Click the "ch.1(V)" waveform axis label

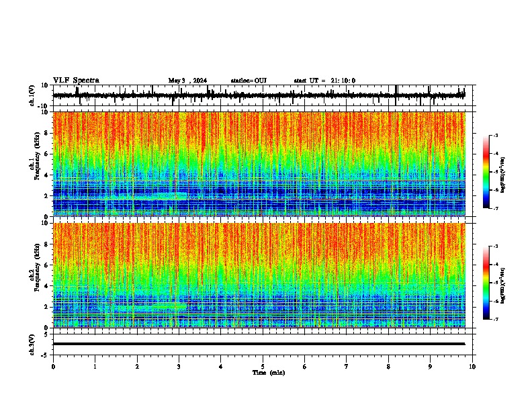point(32,95)
